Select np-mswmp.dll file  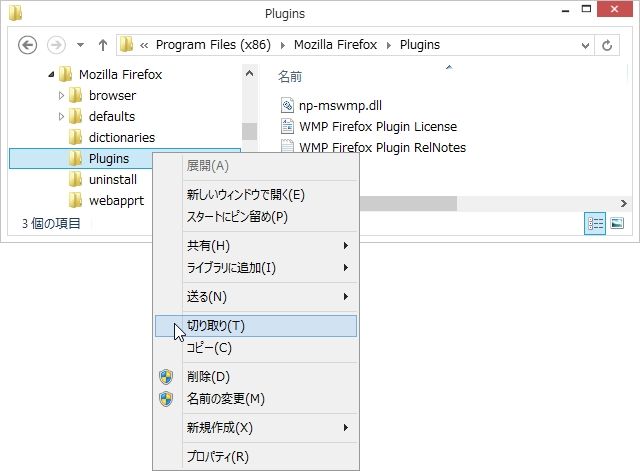click(340, 106)
